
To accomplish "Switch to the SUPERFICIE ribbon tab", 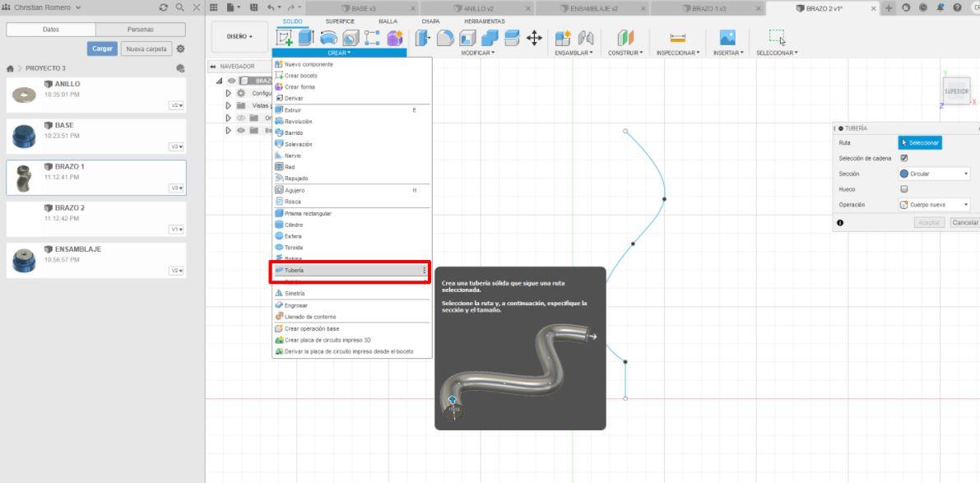I will click(x=339, y=21).
